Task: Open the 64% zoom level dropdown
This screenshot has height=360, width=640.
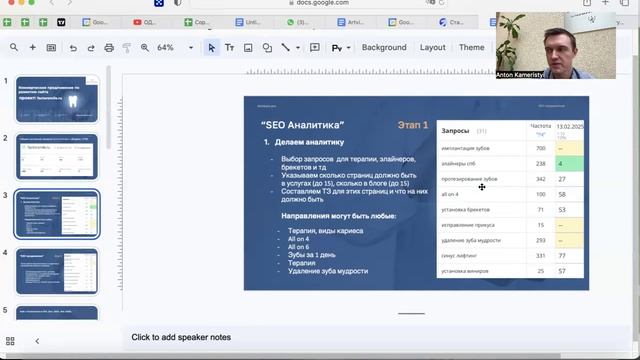Action: pyautogui.click(x=191, y=48)
